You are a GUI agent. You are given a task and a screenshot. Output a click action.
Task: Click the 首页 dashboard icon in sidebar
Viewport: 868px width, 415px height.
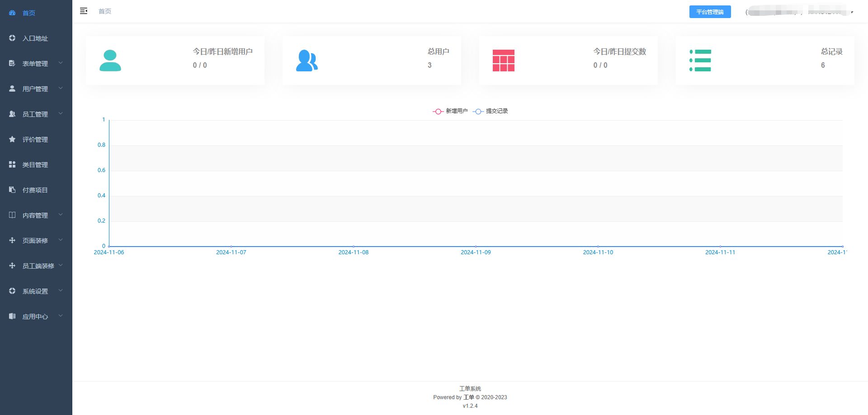12,13
